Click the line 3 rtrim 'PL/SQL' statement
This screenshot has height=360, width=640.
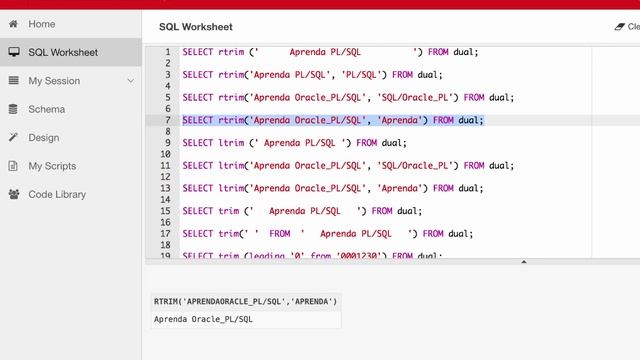(x=312, y=75)
